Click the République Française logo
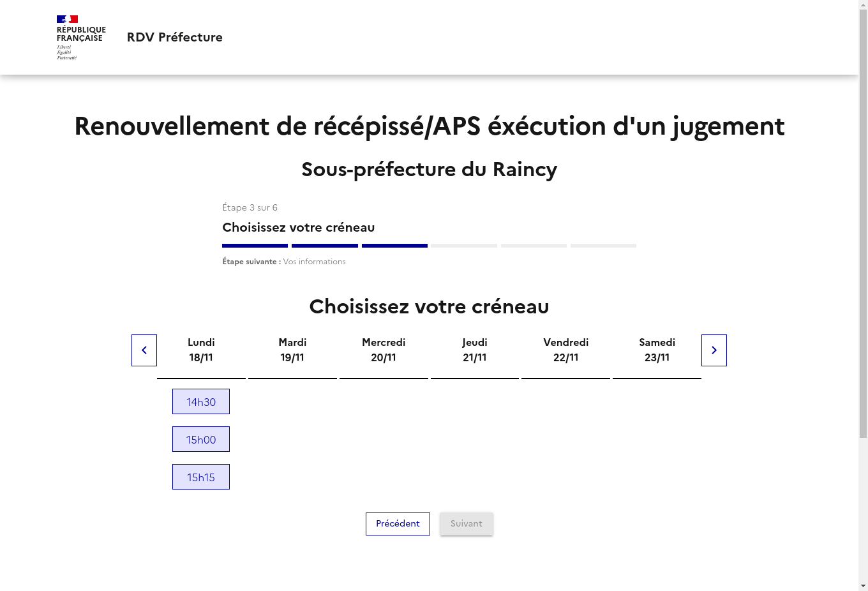Image resolution: width=868 pixels, height=591 pixels. click(81, 38)
